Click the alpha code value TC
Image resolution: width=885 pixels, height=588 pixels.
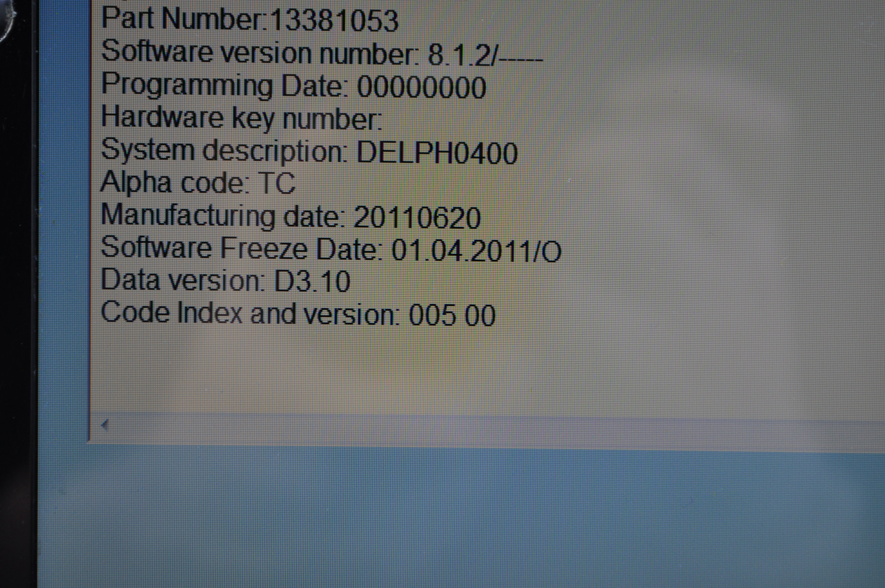(x=276, y=183)
